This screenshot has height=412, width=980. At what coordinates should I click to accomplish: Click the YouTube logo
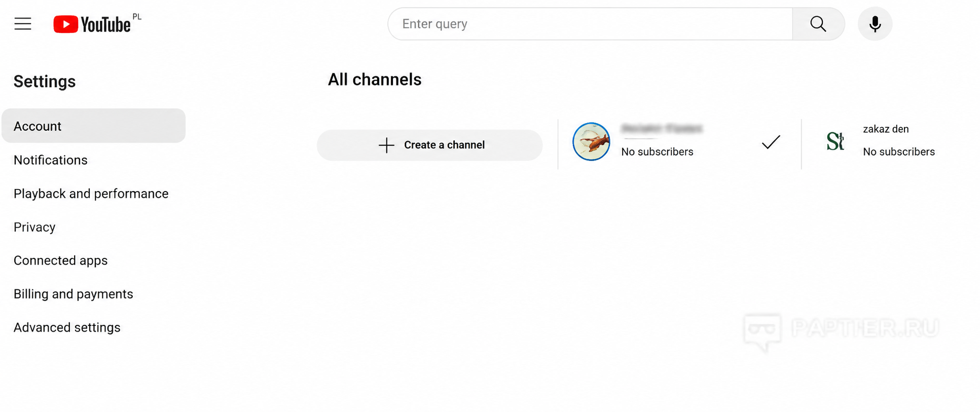92,24
